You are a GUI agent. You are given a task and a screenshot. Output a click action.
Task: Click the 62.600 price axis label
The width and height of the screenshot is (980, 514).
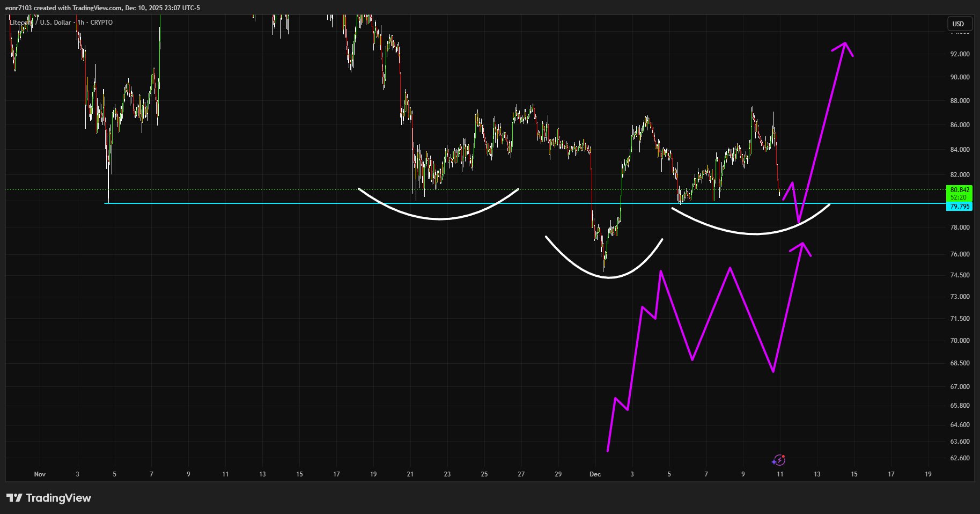[x=959, y=458]
